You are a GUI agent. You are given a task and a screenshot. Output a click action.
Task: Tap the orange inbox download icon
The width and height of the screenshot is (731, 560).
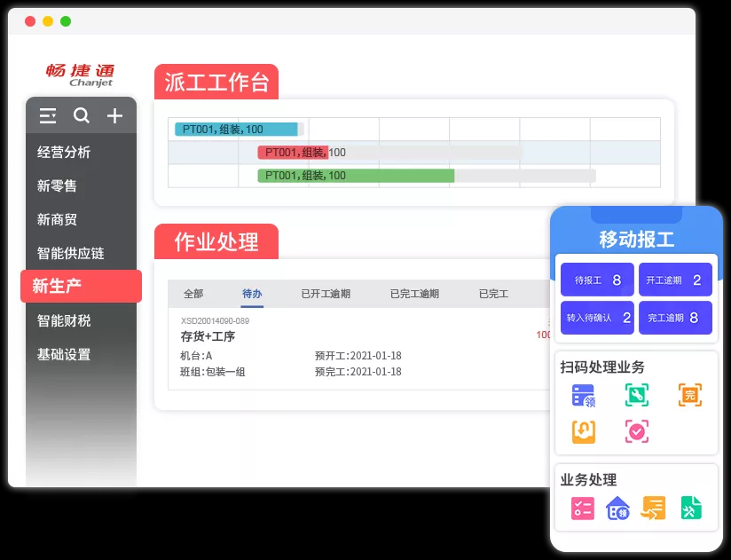pos(583,431)
